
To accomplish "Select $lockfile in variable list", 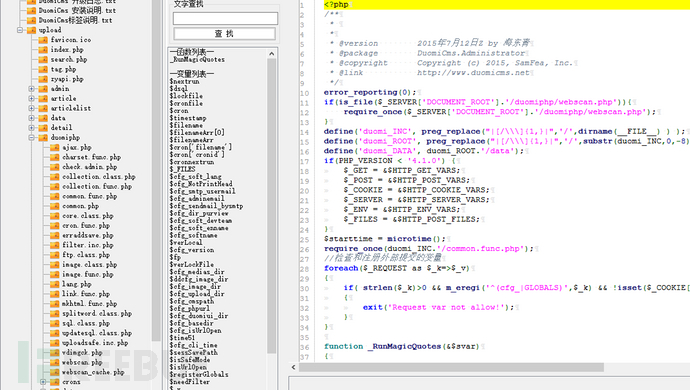I will 186,96.
